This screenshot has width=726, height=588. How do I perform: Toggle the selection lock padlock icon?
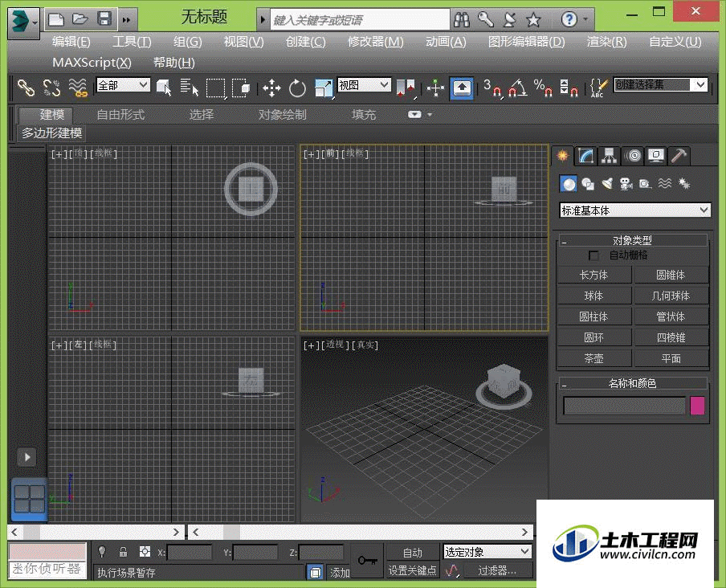pos(123,551)
